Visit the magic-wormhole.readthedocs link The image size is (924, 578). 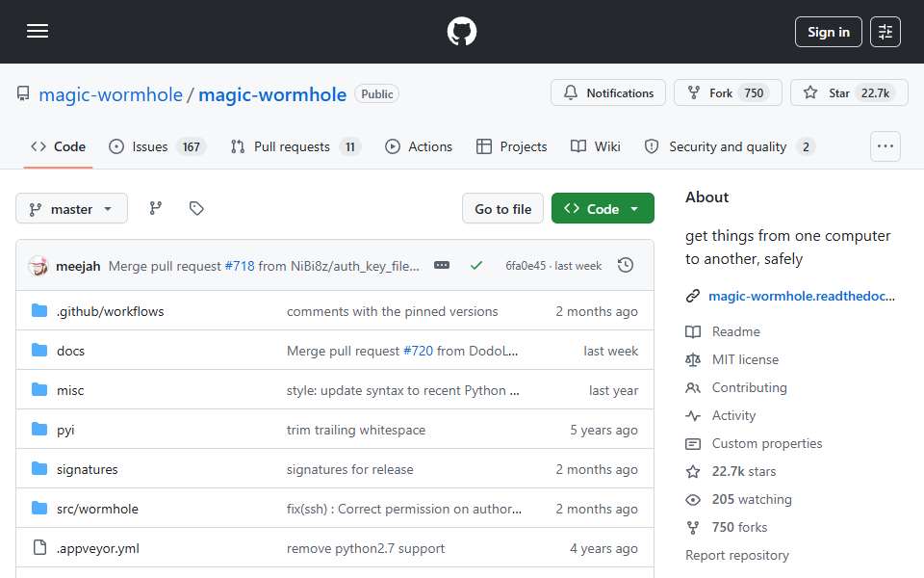click(802, 296)
